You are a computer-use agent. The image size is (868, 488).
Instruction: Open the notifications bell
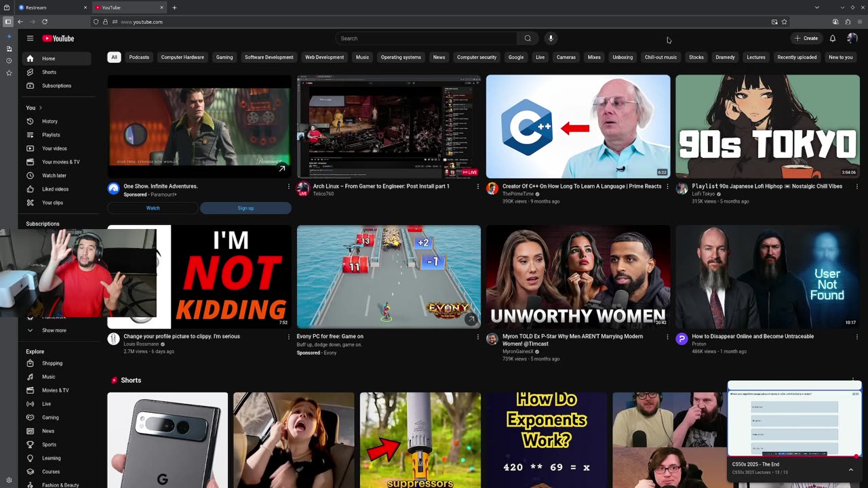pyautogui.click(x=833, y=39)
